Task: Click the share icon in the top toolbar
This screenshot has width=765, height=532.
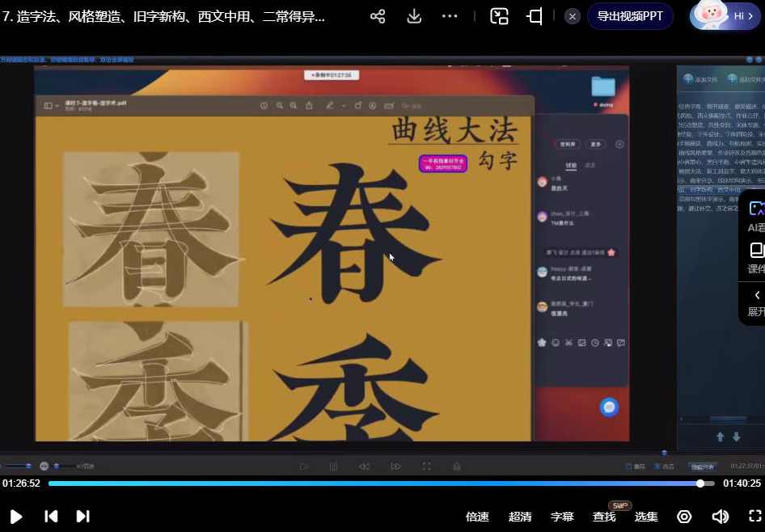Action: tap(378, 15)
